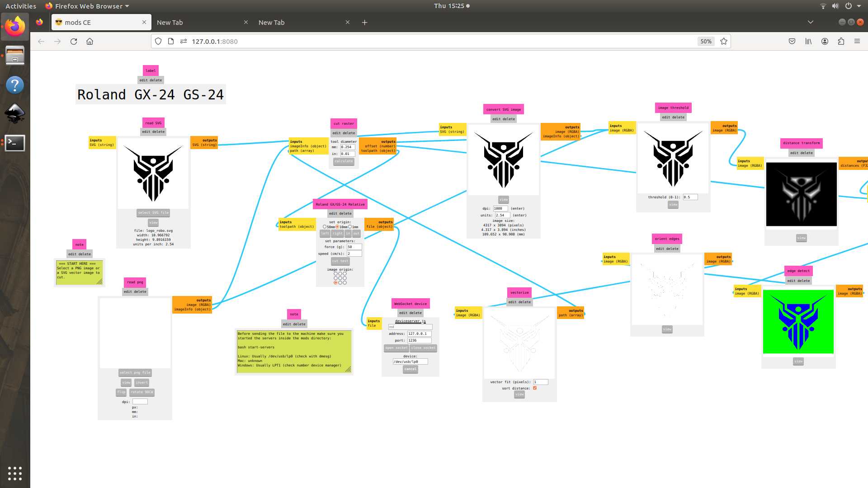
Task: Open Save to Pocket icon
Action: pos(792,41)
